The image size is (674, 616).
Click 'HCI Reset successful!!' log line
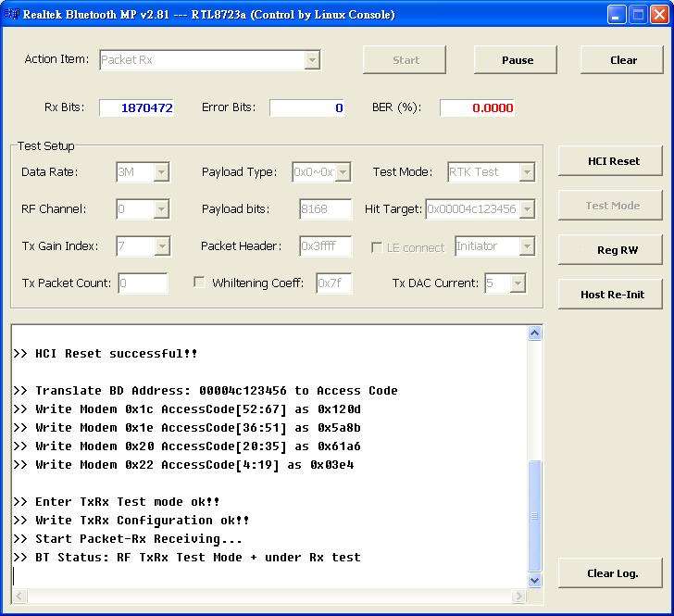(106, 354)
